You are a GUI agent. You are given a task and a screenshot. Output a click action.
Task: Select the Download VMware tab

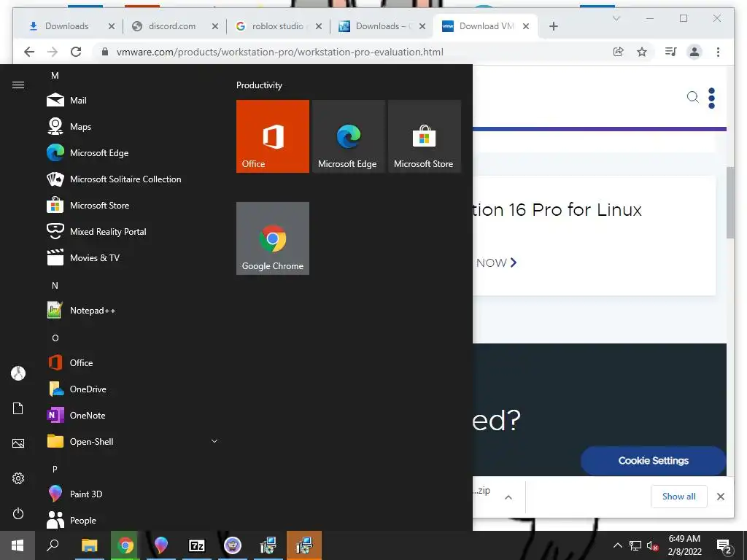486,26
